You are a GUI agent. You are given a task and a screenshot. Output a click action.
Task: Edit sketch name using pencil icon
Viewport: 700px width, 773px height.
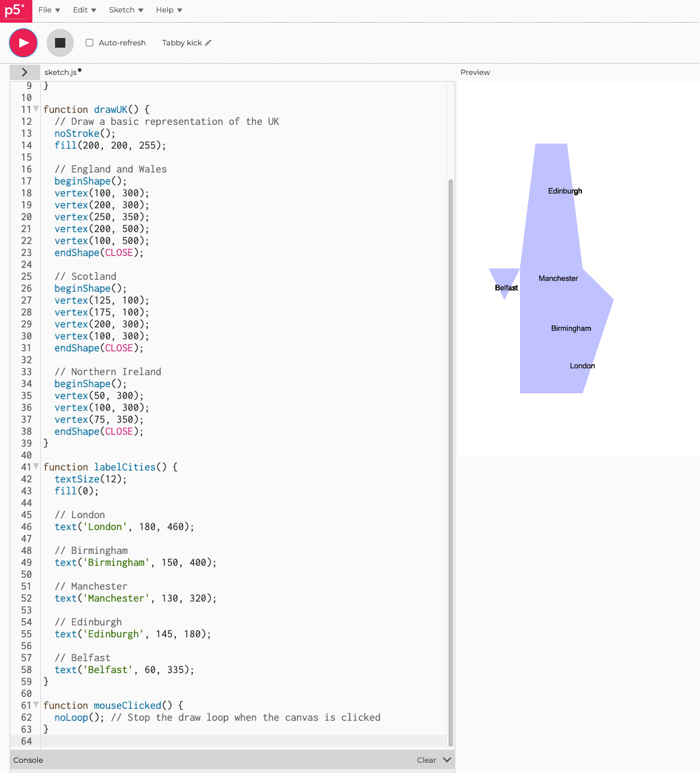[x=208, y=43]
